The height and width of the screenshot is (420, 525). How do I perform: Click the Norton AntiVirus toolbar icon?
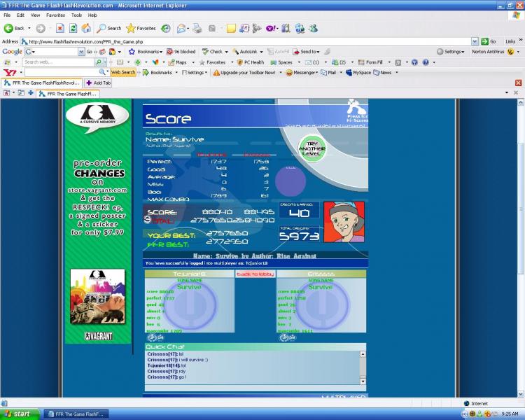click(492, 52)
